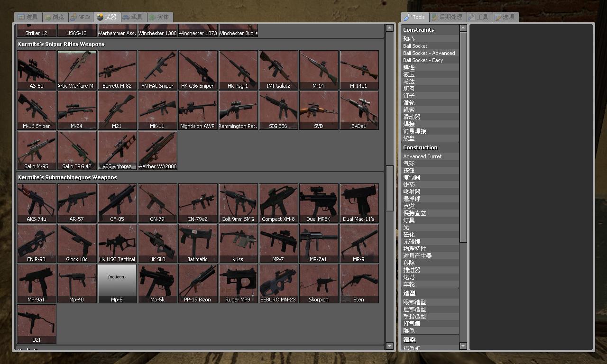Viewport: 607px width, 364px height.
Task: Pick the MP-7 weapon
Action: coord(278,244)
